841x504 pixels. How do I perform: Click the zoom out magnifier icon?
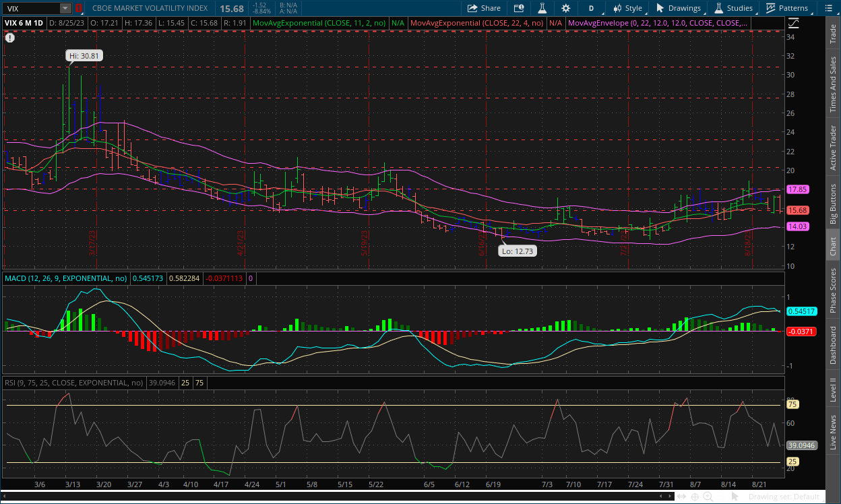click(722, 497)
